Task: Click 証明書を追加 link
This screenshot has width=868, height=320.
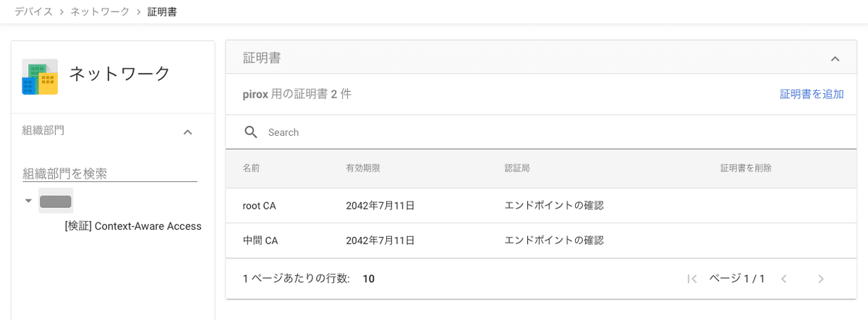Action: coord(812,94)
